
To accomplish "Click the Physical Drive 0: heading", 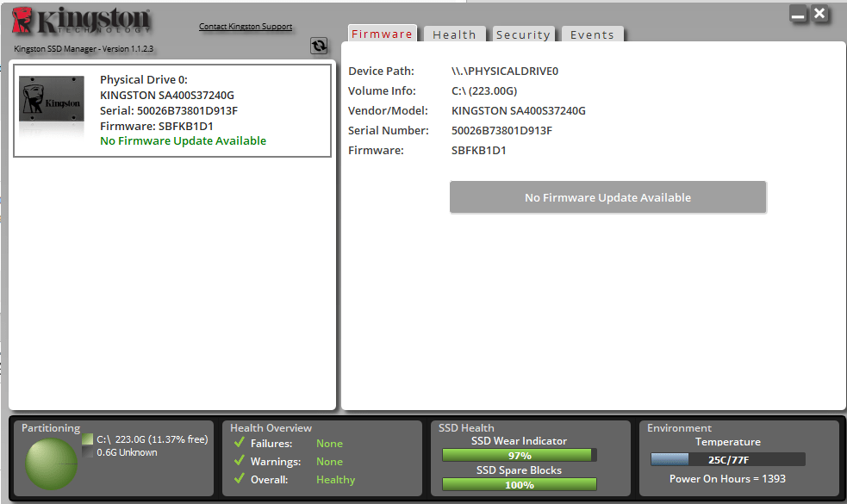I will 144,79.
